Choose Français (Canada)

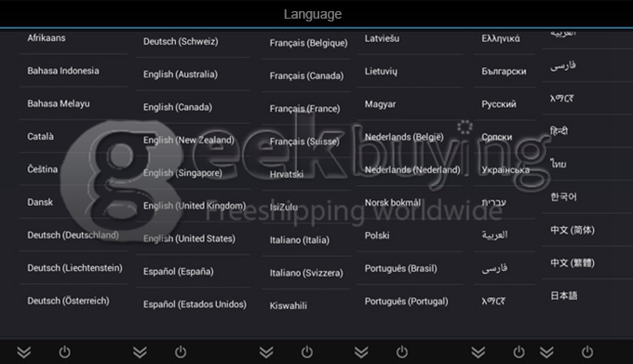tap(306, 75)
